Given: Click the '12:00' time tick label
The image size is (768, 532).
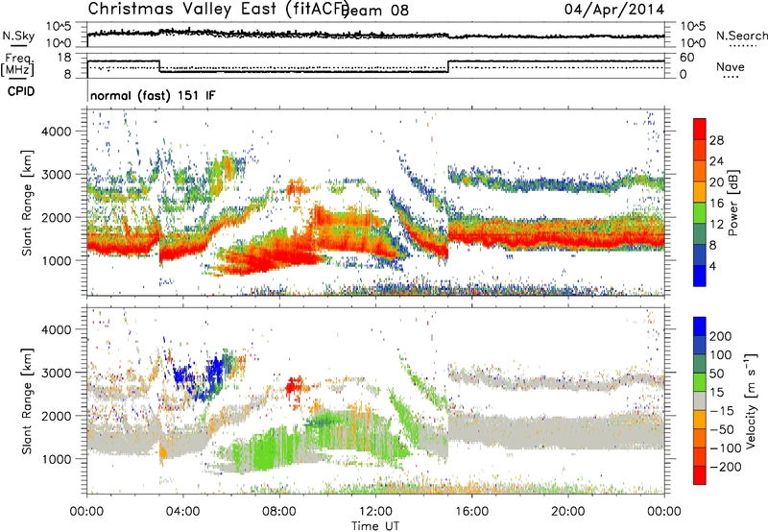Looking at the screenshot, I should click(x=375, y=512).
